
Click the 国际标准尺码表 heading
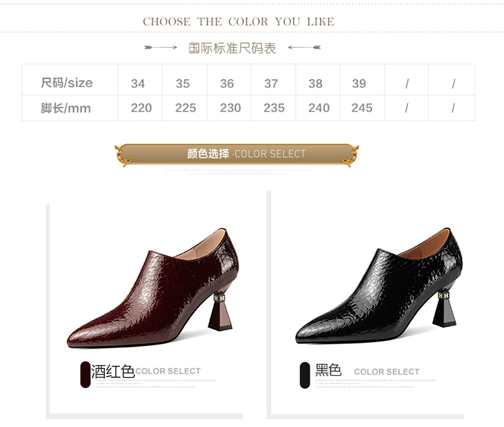(x=233, y=48)
